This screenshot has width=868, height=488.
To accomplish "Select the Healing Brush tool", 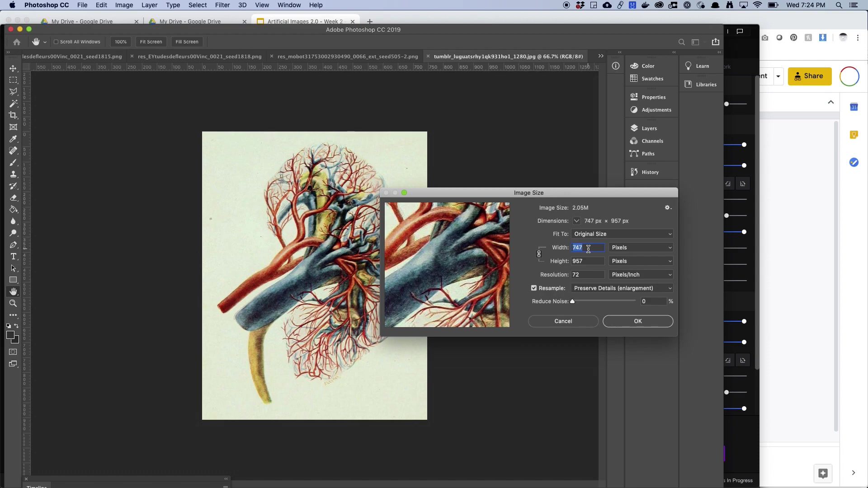I will [x=13, y=150].
